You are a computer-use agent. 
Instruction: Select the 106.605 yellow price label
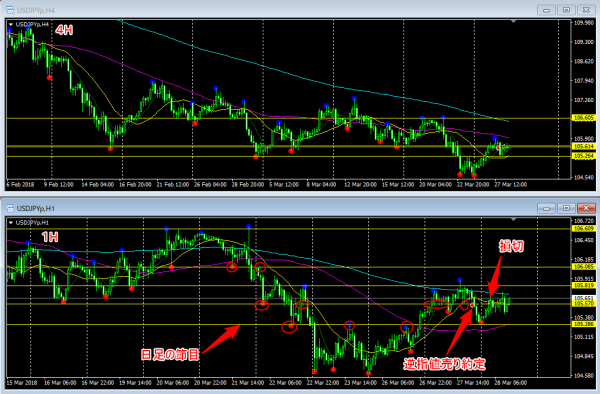pos(583,118)
